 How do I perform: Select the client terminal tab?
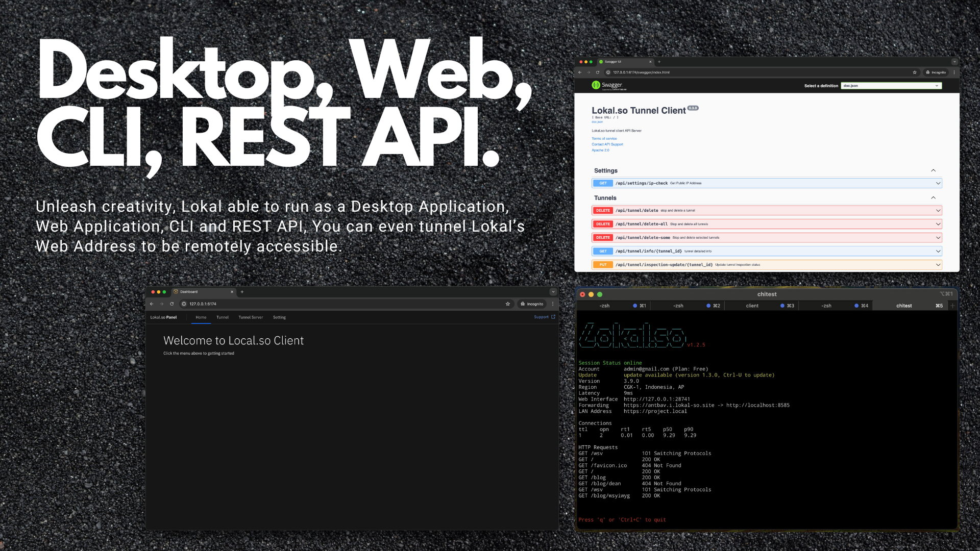[x=752, y=306]
